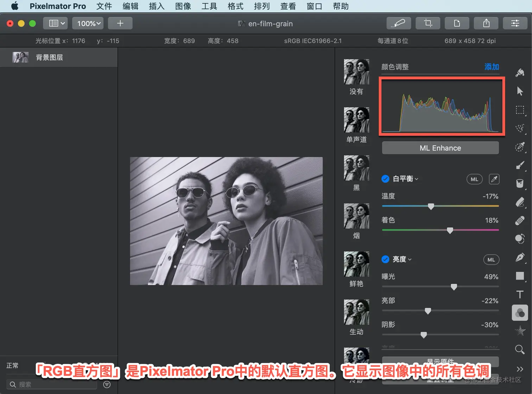Select the Pen tool
The width and height of the screenshot is (532, 394).
point(520,257)
